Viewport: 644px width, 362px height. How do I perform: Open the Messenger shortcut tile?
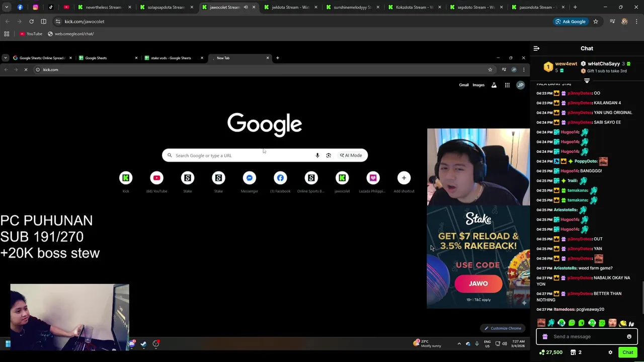(x=250, y=182)
